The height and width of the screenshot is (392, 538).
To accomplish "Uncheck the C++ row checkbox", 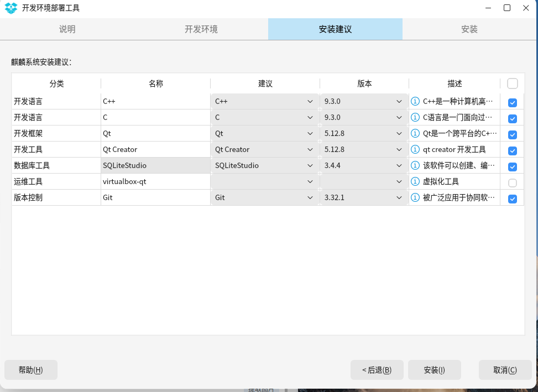I will [x=512, y=102].
